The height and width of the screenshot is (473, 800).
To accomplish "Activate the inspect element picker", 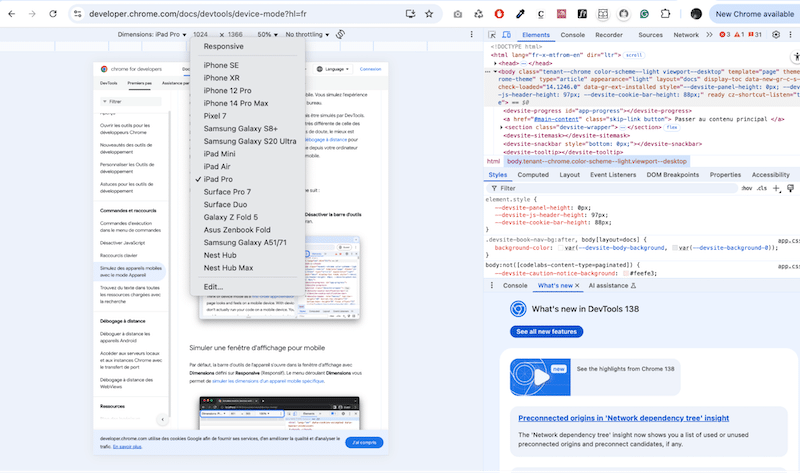I will pos(492,35).
